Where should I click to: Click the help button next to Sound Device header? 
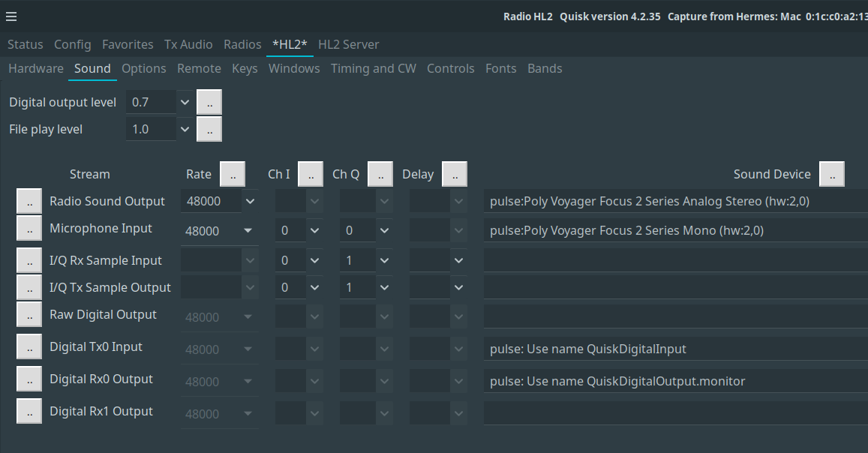[832, 174]
